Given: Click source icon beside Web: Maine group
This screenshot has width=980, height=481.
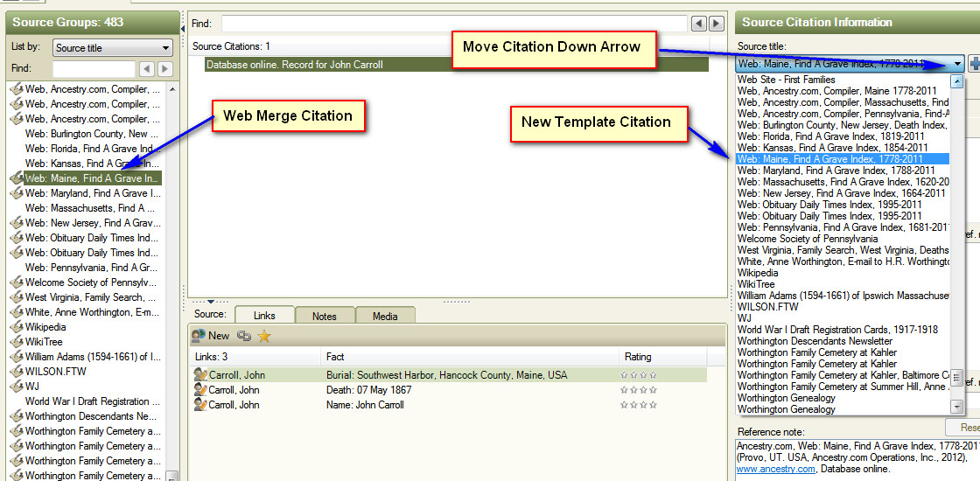Looking at the screenshot, I should [x=17, y=178].
